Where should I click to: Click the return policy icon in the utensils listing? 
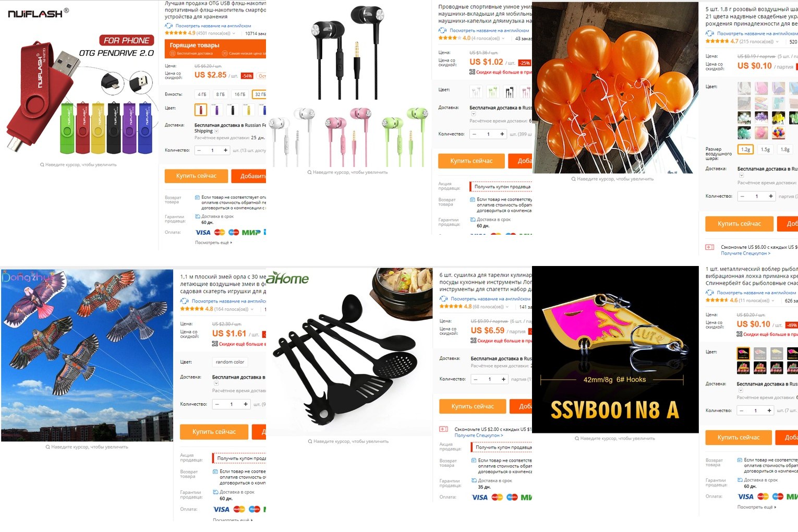[x=474, y=461]
